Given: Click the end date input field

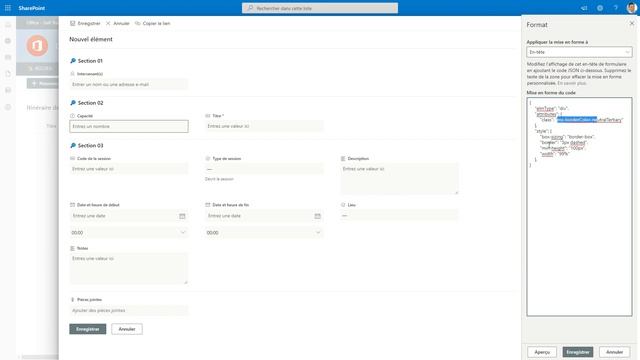Looking at the screenshot, I should 259,216.
